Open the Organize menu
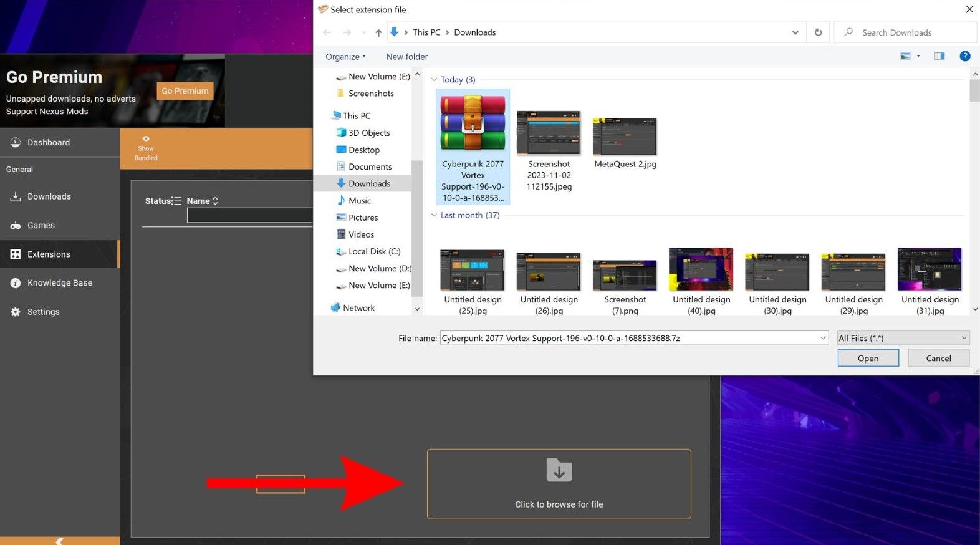This screenshot has width=980, height=545. 345,57
